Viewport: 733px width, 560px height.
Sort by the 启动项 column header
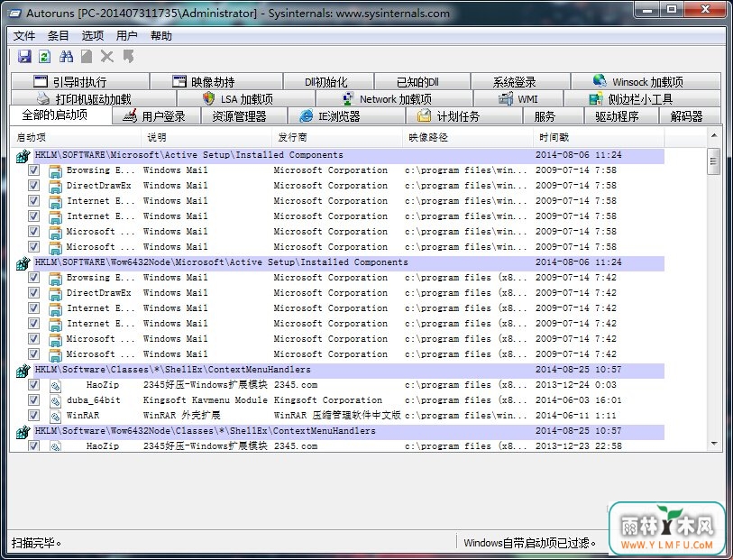[x=76, y=137]
